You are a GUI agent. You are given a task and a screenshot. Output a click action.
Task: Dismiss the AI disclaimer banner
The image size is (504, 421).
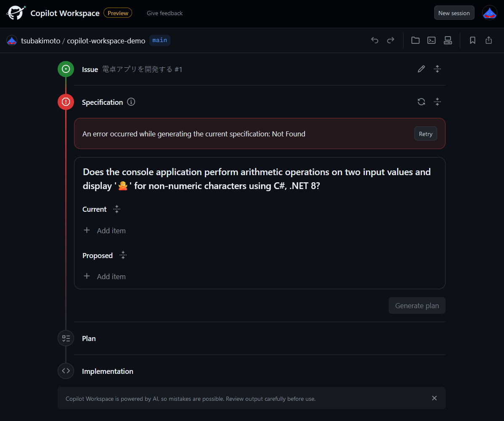[434, 398]
